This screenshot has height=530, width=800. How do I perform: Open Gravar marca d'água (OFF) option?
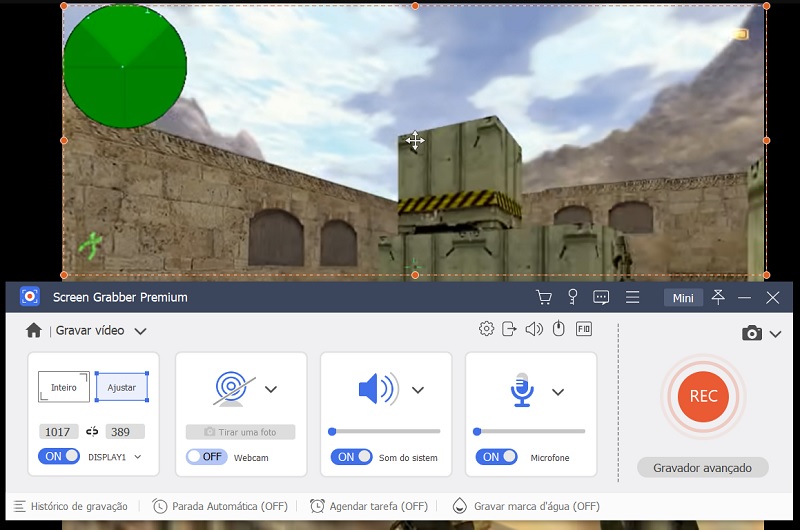click(526, 506)
